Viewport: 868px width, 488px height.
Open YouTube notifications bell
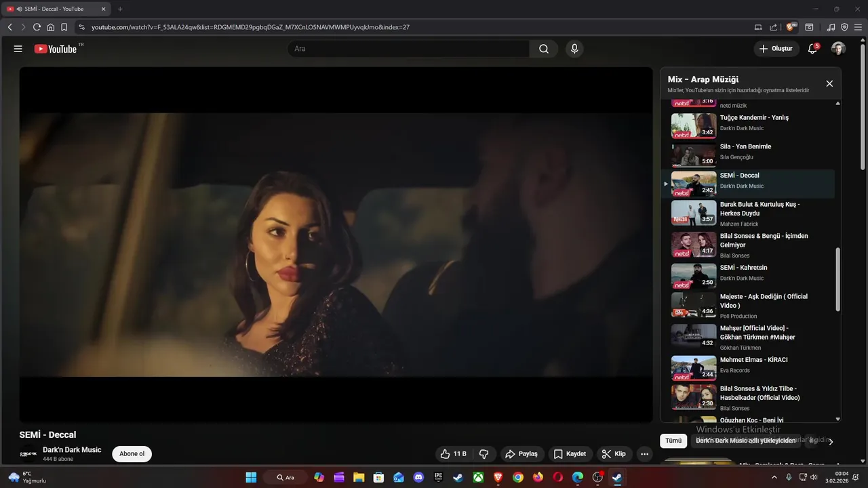pyautogui.click(x=812, y=49)
